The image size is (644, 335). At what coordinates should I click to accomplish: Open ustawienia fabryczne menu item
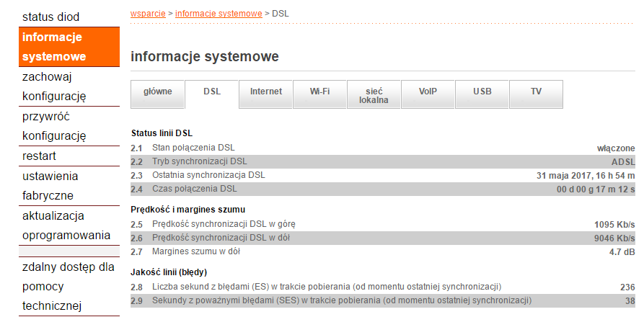tap(50, 185)
